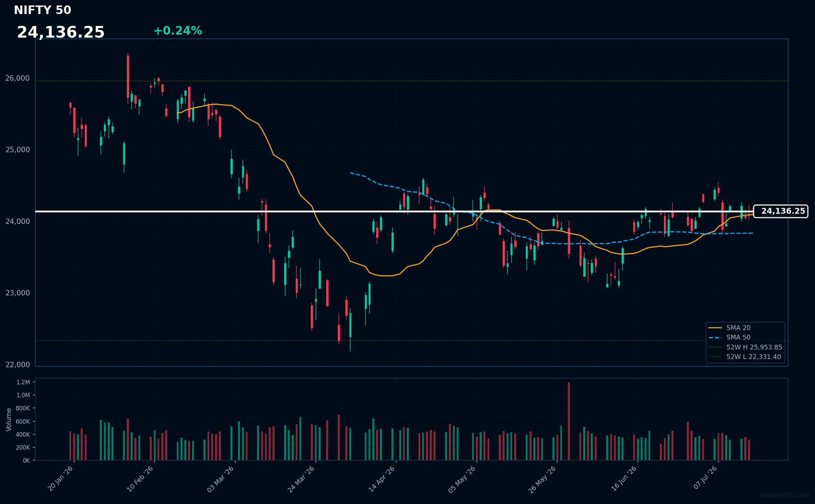Click the 26,000 price axis label
Screen dimensions: 815x504
(17, 78)
